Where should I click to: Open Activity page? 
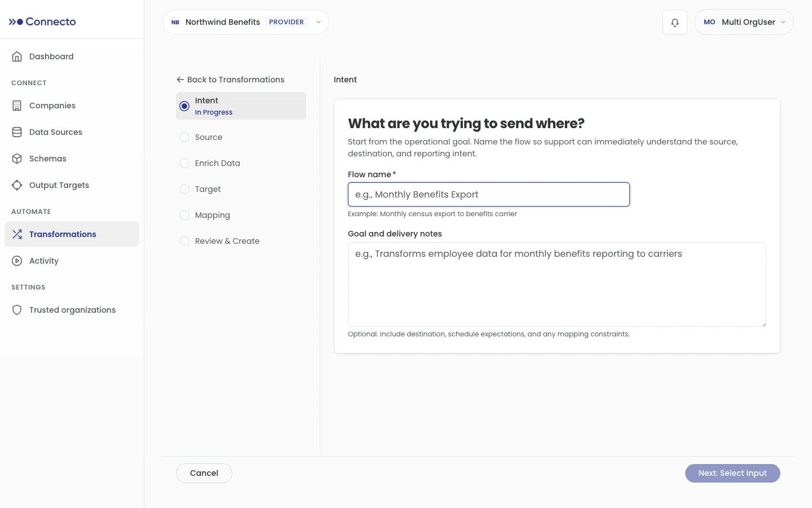72,261
